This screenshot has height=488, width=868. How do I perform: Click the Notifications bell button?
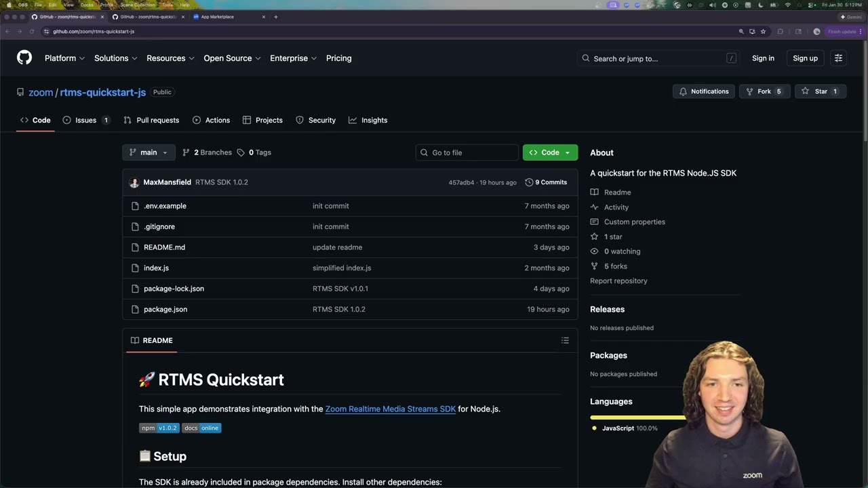[x=704, y=91]
